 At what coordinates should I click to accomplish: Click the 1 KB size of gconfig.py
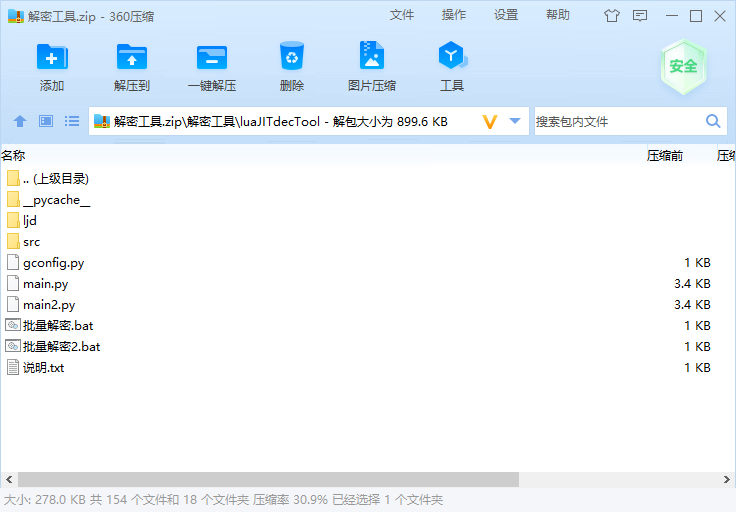(x=697, y=263)
